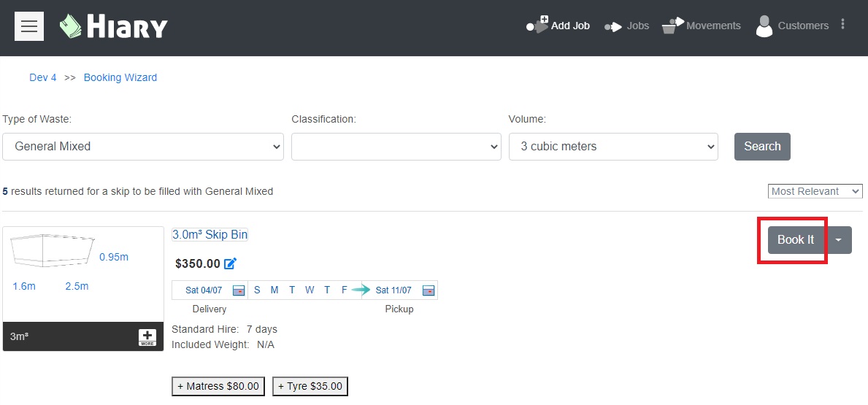Open Add Job page
Image resolution: width=868 pixels, height=405 pixels.
[558, 26]
